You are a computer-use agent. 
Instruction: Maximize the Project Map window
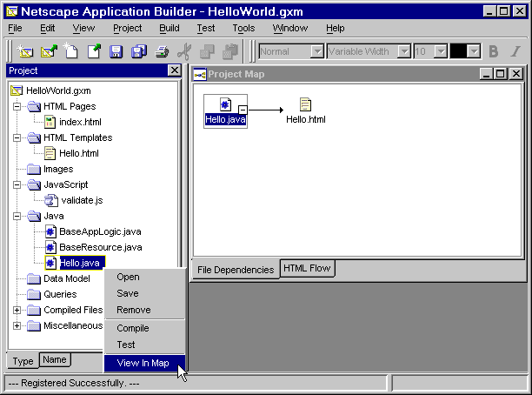501,74
